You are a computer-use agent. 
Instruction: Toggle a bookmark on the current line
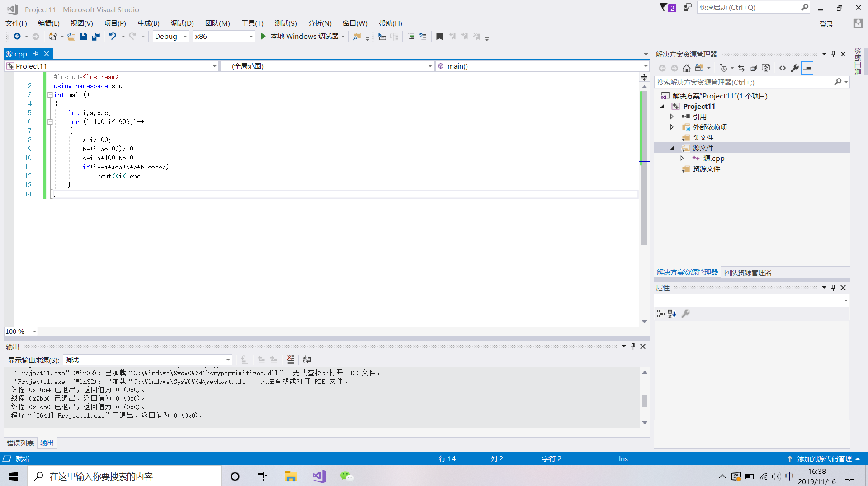[439, 37]
